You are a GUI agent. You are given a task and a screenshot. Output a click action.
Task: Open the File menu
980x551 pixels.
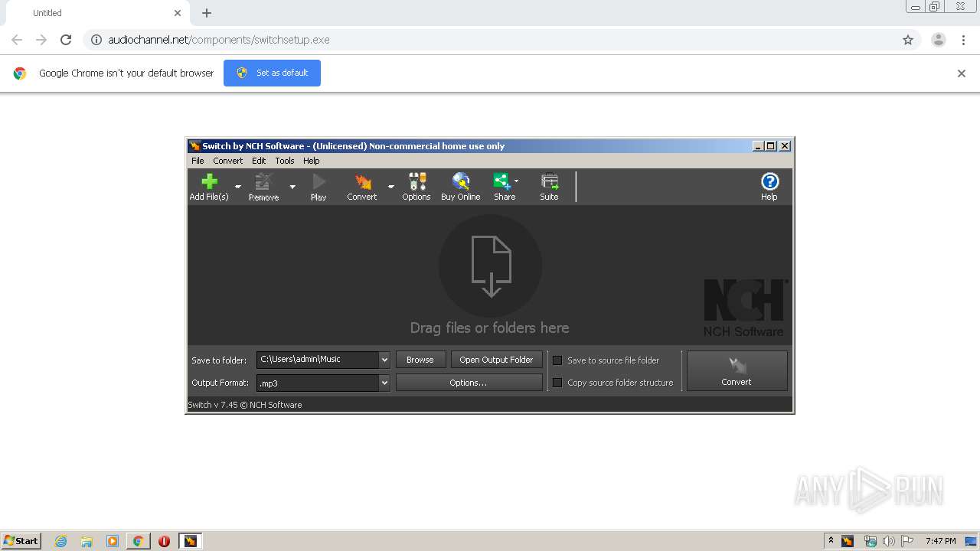tap(198, 161)
